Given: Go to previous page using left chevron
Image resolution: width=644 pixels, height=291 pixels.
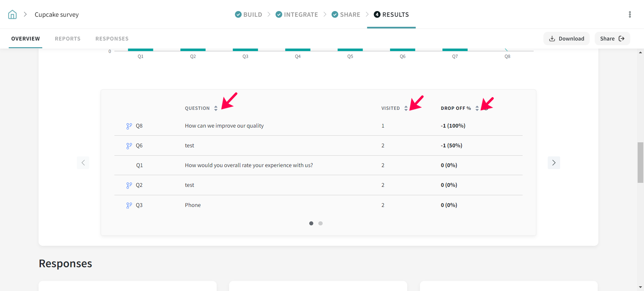Looking at the screenshot, I should (x=83, y=163).
